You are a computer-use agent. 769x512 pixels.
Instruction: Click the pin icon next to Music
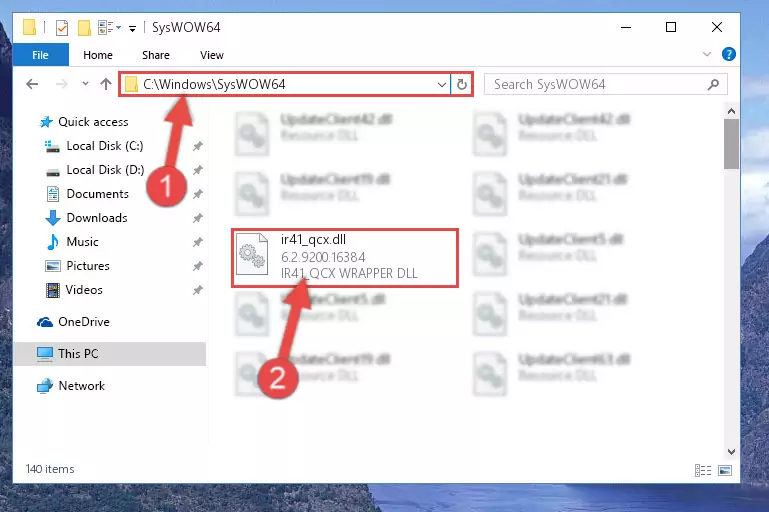coord(198,242)
